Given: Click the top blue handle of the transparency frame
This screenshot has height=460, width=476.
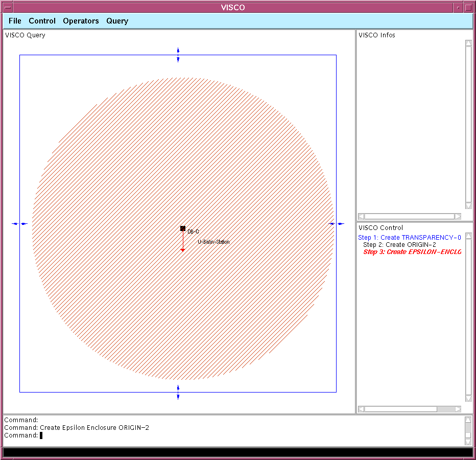Looking at the screenshot, I should point(178,55).
